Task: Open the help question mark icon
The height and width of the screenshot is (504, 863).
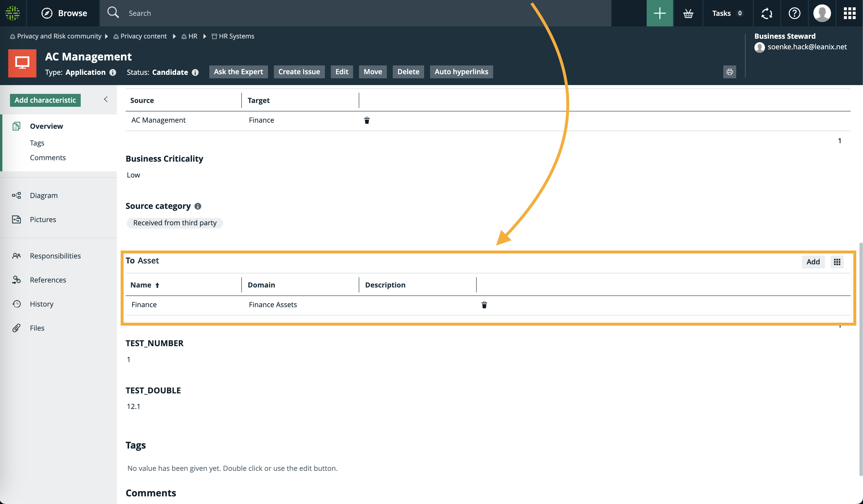Action: 794,13
